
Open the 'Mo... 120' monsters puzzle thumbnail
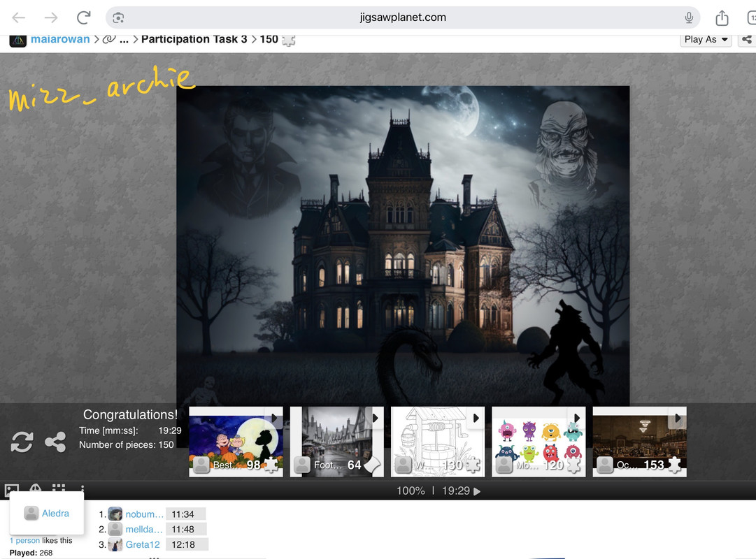pos(539,442)
